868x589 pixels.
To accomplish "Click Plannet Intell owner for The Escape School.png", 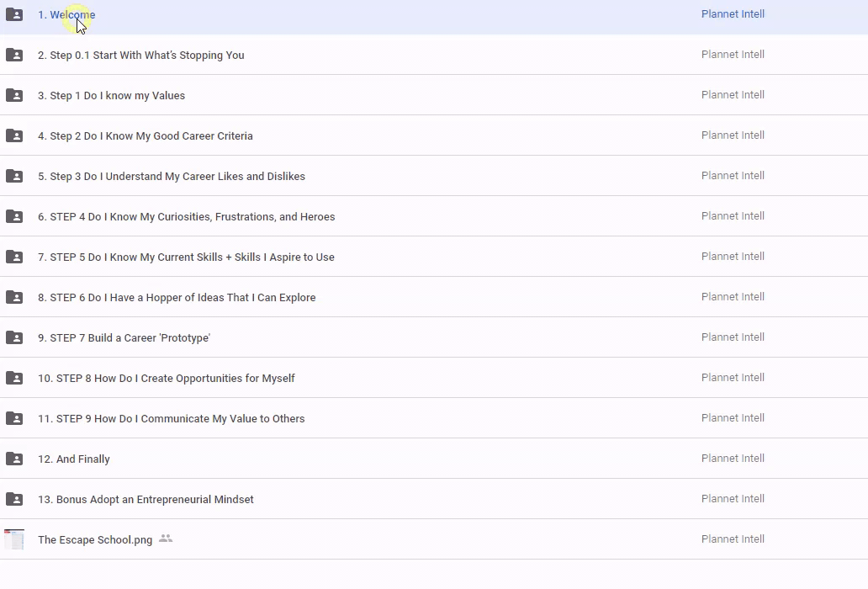I will 733,539.
